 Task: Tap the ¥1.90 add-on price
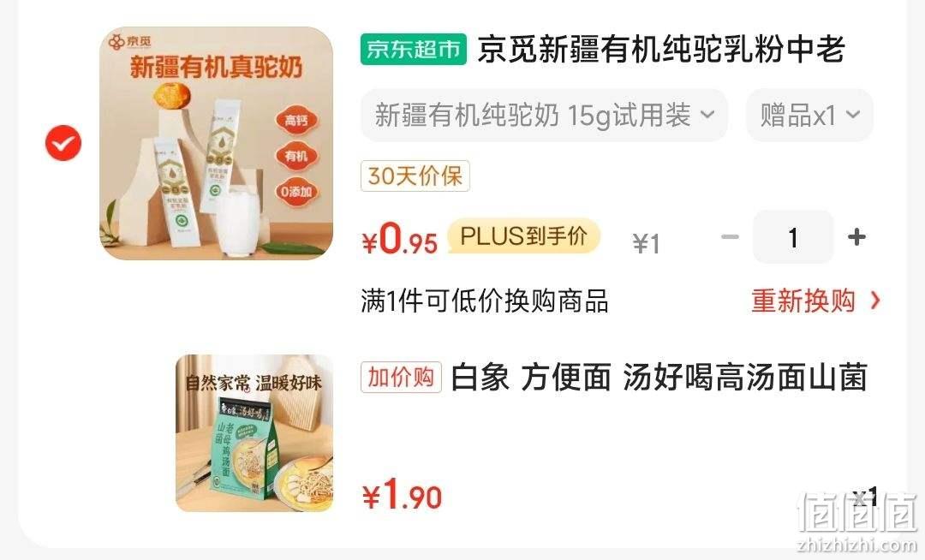tap(403, 494)
